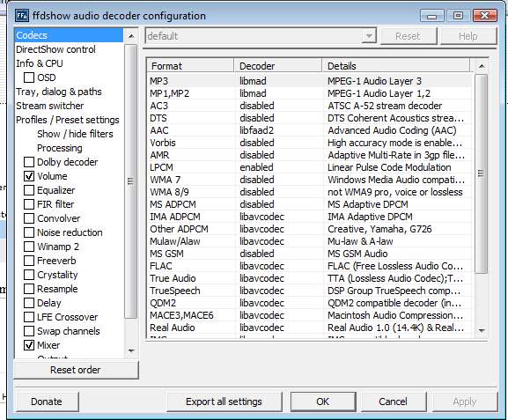Click disabled decoder cell for AC3
Screen dimensions: 508x420
pyautogui.click(x=257, y=106)
